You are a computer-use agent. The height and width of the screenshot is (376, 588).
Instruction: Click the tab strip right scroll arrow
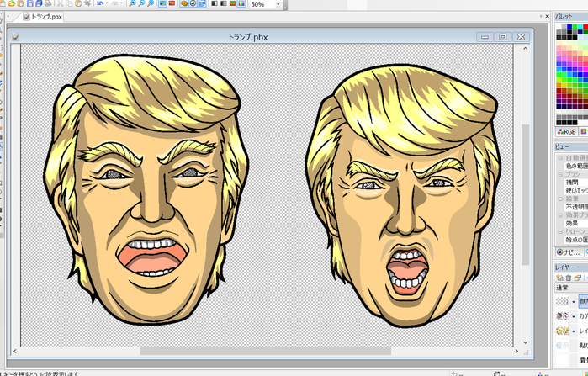[x=541, y=17]
